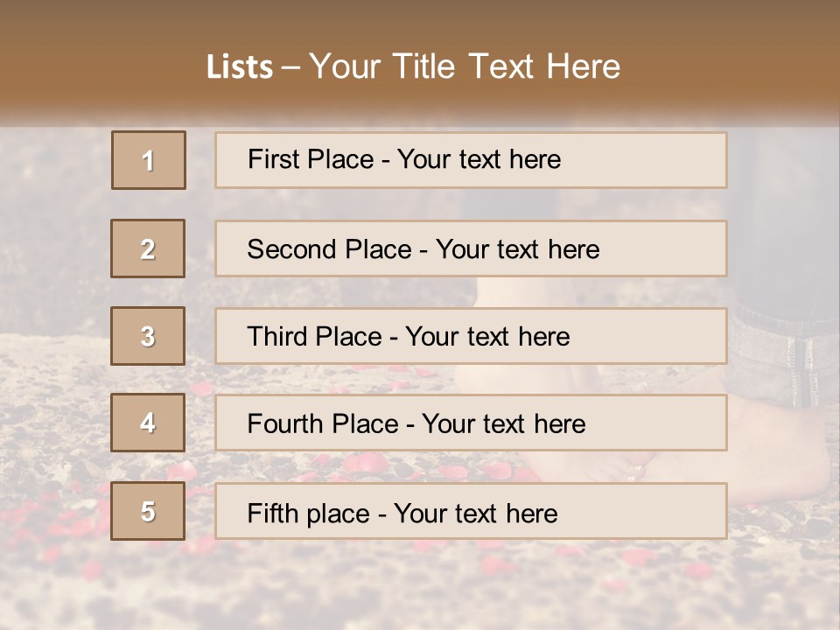Select the number 4 box

pos(148,423)
